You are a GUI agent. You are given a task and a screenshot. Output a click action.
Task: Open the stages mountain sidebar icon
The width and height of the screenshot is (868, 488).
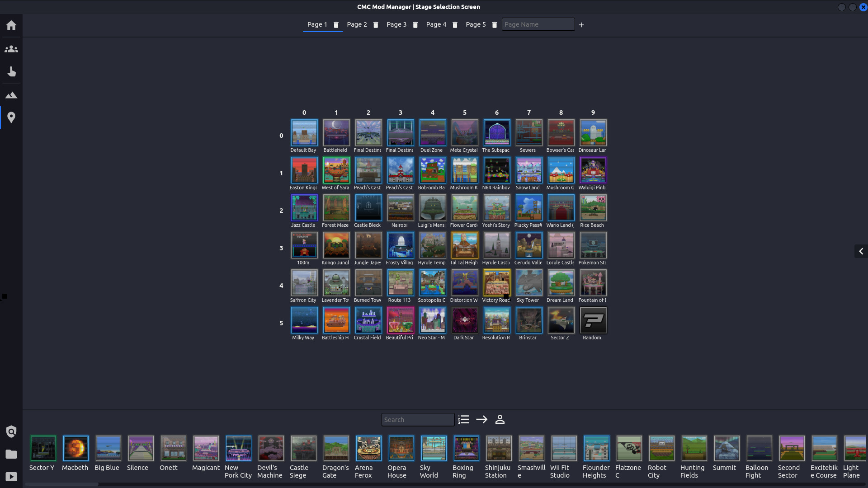[x=11, y=95]
